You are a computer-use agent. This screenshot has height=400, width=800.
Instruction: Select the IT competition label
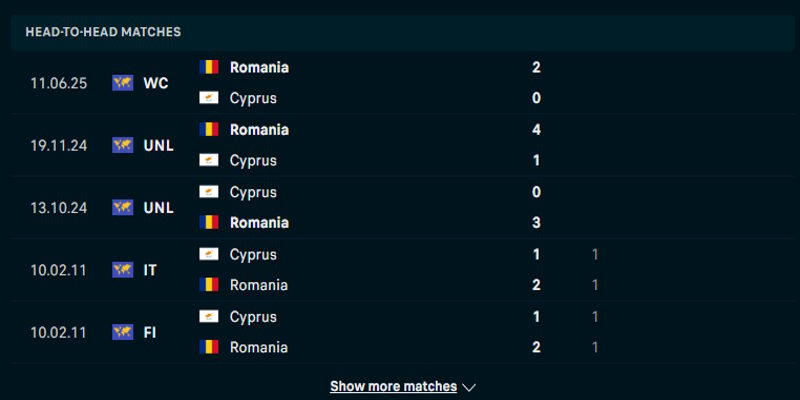click(x=150, y=269)
